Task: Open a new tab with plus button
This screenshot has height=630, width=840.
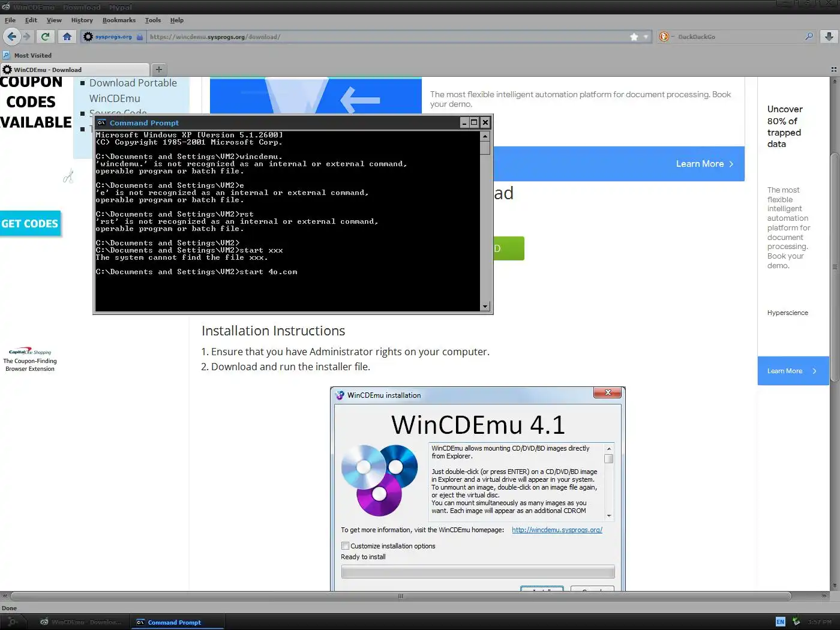Action: tap(159, 70)
